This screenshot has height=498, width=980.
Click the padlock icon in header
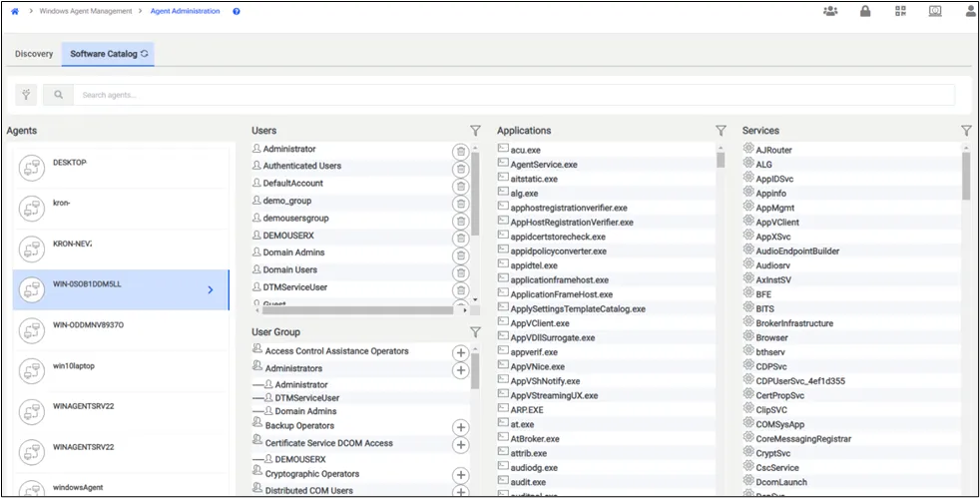pos(865,11)
